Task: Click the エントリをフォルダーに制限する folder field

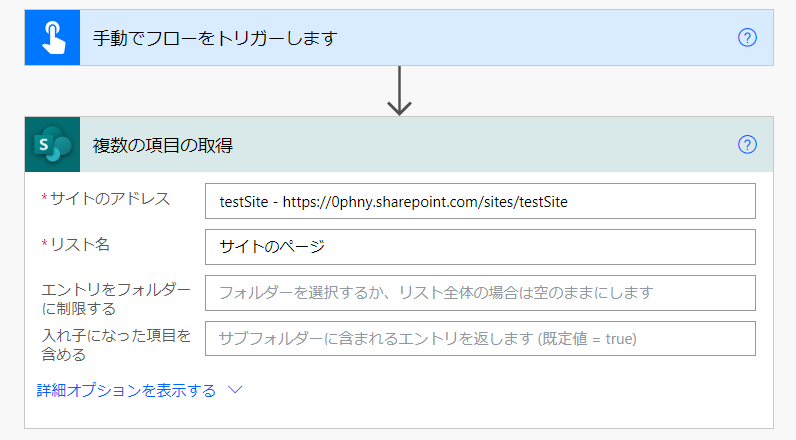Action: click(x=480, y=293)
